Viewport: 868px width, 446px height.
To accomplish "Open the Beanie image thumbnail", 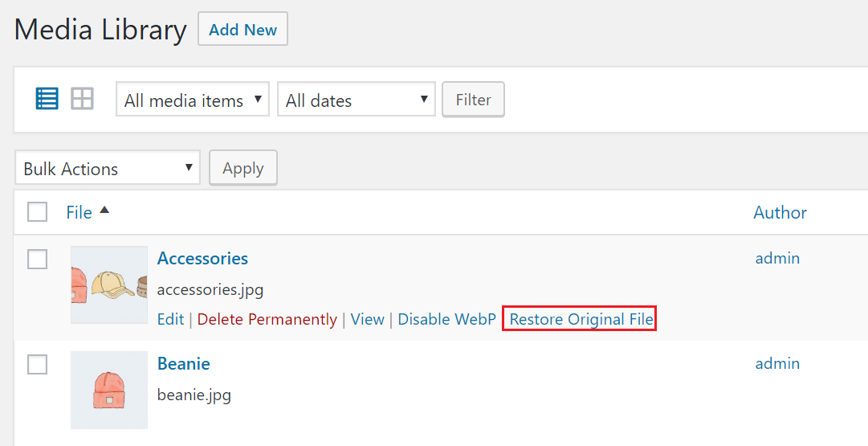I will (x=109, y=390).
